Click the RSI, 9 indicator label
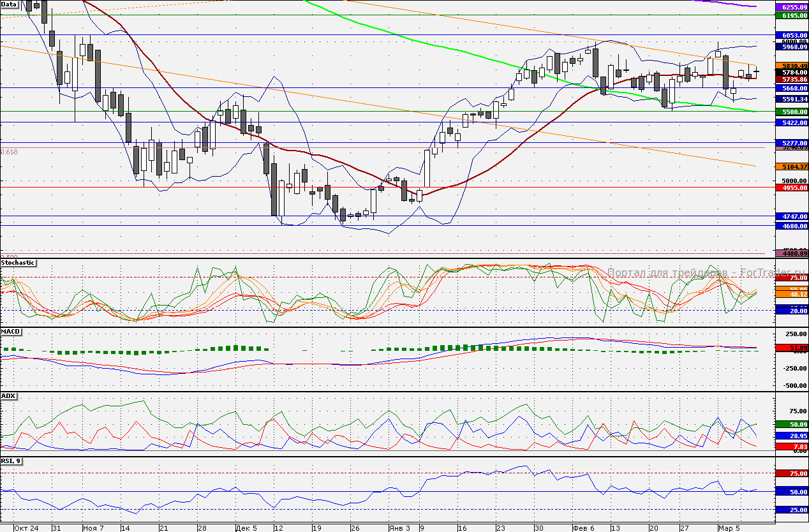This screenshot has width=809, height=532. coord(11,461)
